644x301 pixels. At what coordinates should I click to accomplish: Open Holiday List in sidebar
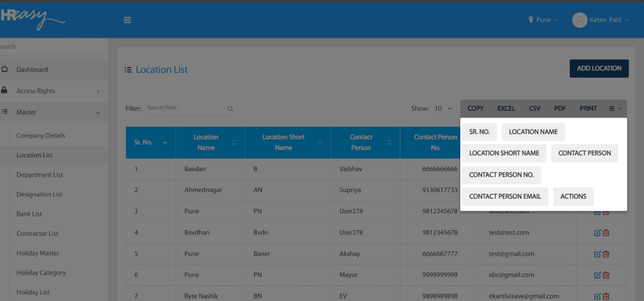click(x=33, y=292)
